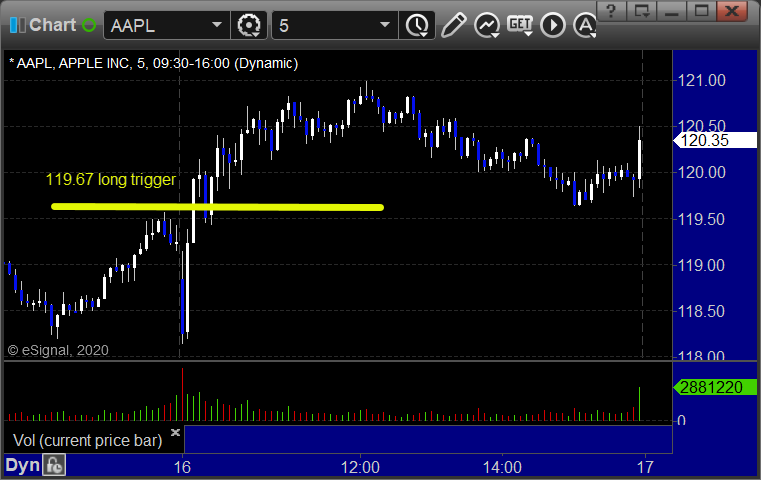Click the 119.50 price axis label
This screenshot has width=761, height=480.
coord(701,219)
